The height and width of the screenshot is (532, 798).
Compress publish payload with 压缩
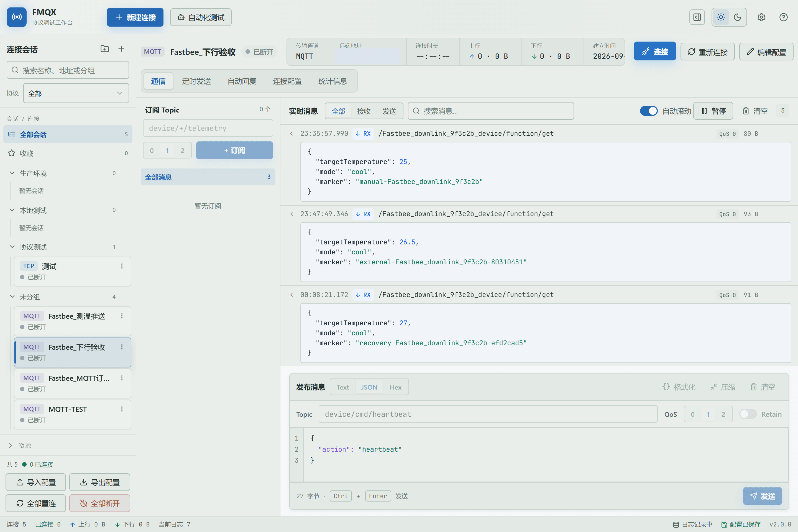point(723,387)
